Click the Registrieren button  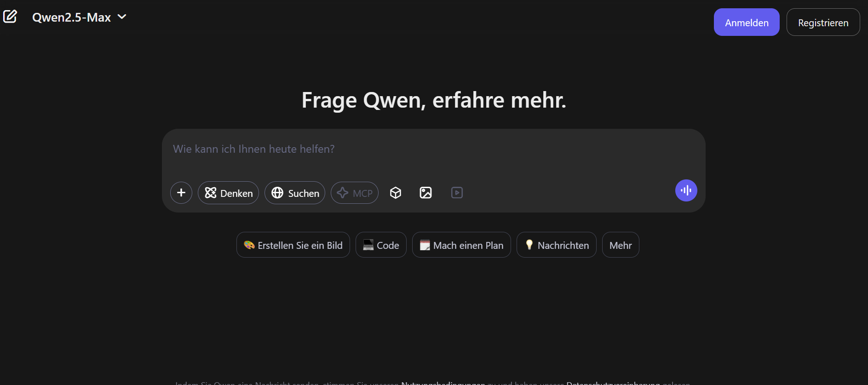[x=823, y=22]
